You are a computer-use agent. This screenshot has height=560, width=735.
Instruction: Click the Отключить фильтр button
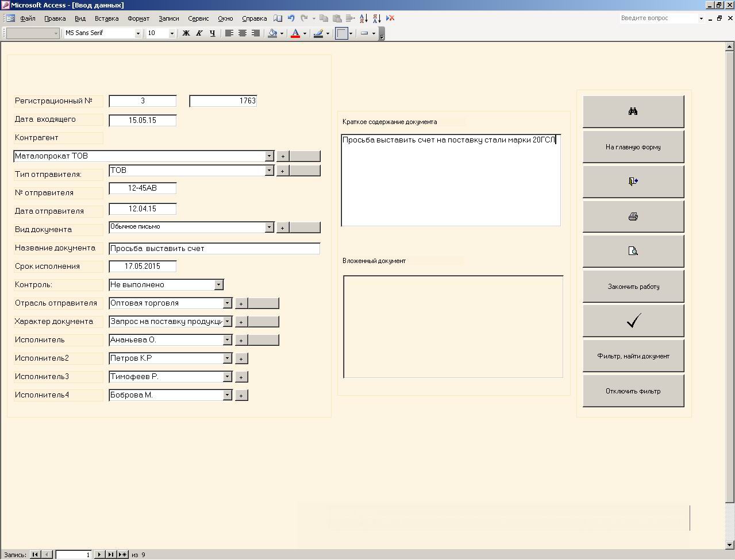coord(633,391)
